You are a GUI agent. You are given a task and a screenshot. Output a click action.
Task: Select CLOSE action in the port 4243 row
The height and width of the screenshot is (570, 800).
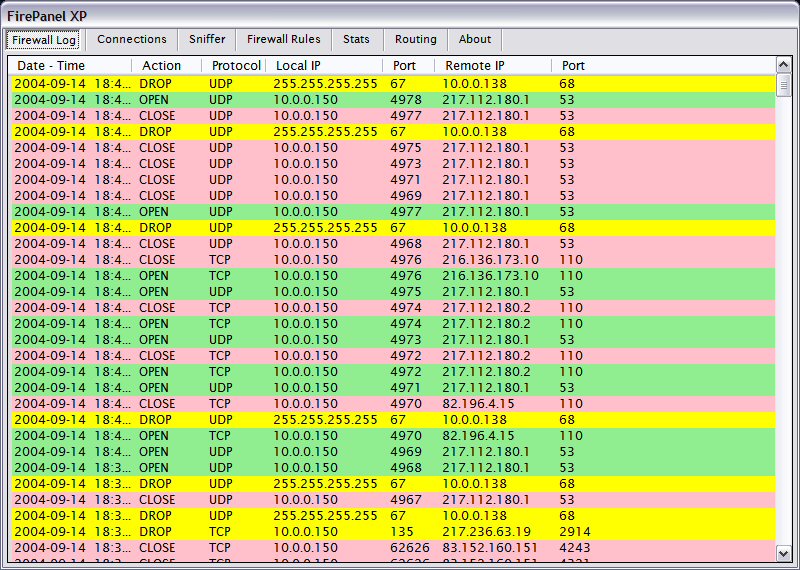tap(157, 548)
